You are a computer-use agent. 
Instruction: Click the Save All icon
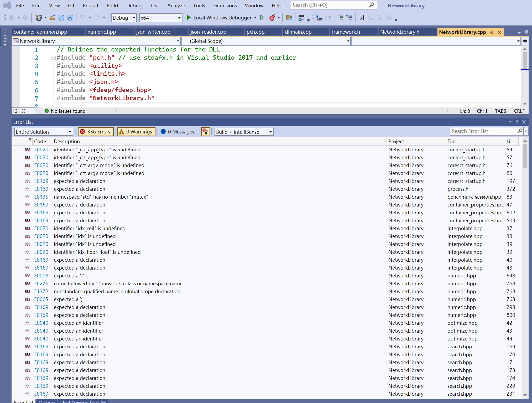70,18
